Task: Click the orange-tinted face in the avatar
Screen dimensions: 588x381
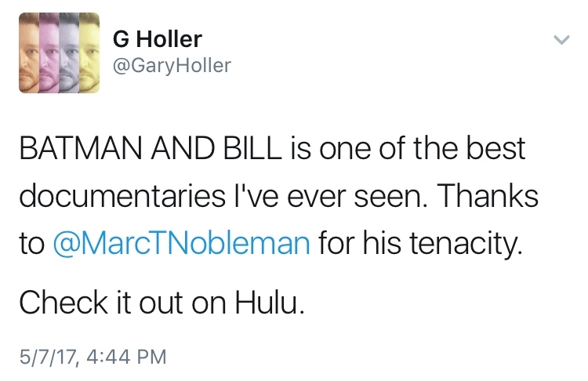Action: click(x=30, y=53)
